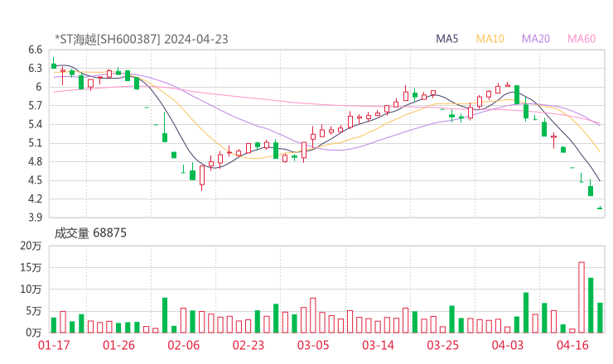Click the MA20 legend label
This screenshot has width=613, height=364.
536,39
